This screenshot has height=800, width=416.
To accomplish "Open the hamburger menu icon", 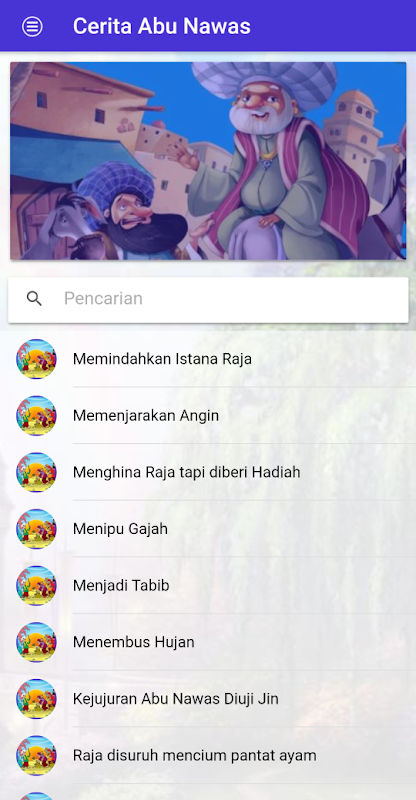I will [x=32, y=26].
